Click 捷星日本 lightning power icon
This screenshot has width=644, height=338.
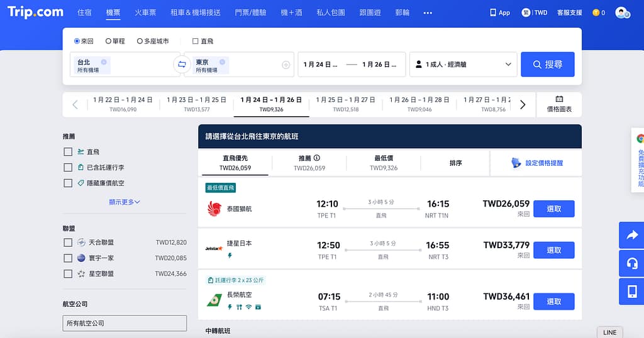coord(230,256)
